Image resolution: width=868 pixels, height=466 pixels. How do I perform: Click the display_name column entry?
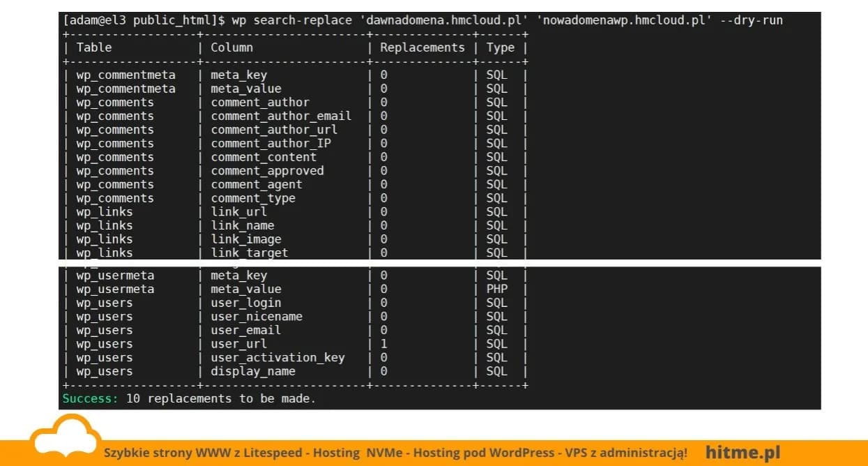(252, 371)
